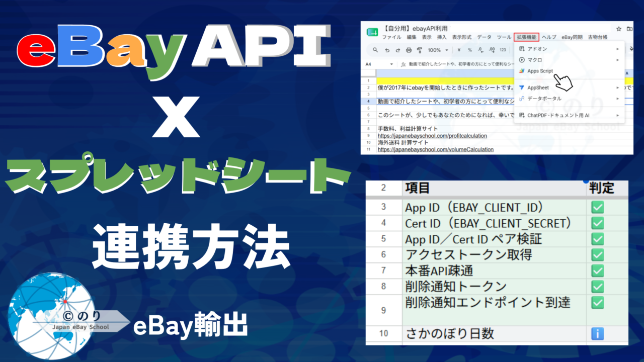The width and height of the screenshot is (644, 362).
Task: Open the A4 name box dropdown arrow
Action: pos(392,64)
